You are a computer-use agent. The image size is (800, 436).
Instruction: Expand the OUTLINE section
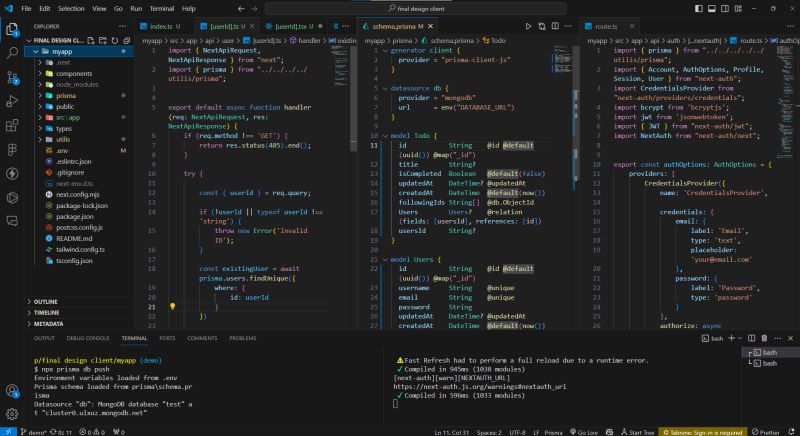45,301
